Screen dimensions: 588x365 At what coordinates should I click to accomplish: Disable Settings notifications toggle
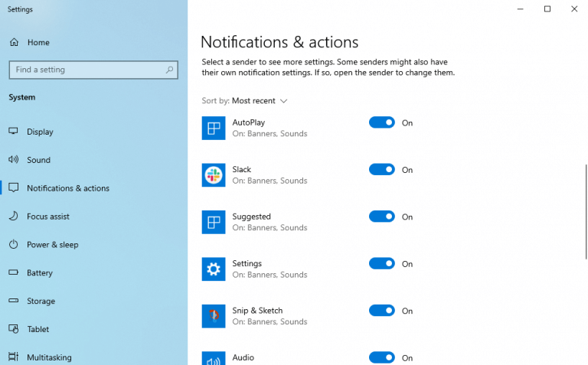point(382,263)
